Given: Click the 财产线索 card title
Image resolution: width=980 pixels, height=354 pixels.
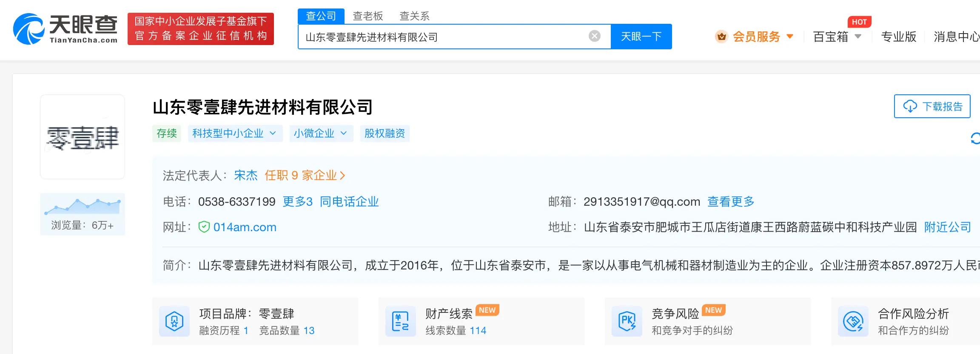Looking at the screenshot, I should coord(449,314).
